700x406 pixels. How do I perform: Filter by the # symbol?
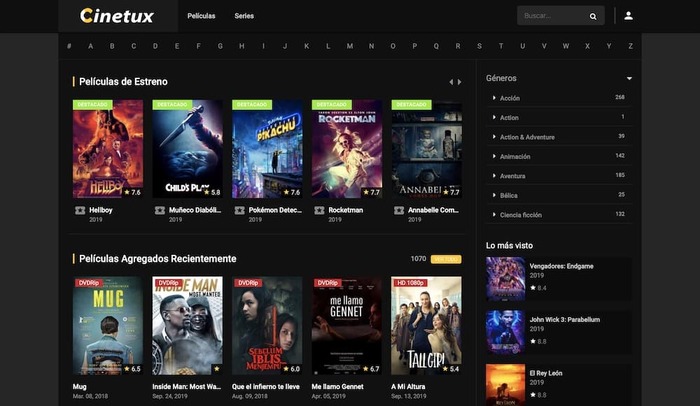(69, 46)
